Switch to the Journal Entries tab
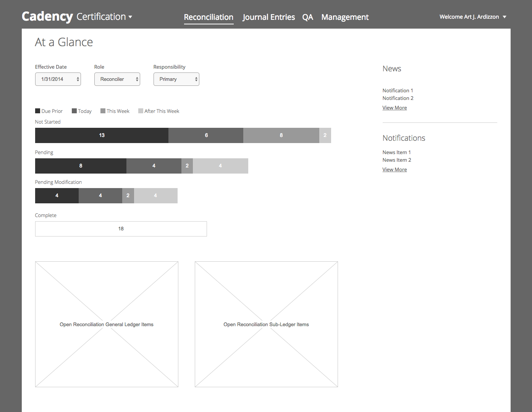The width and height of the screenshot is (532, 412). [x=268, y=17]
